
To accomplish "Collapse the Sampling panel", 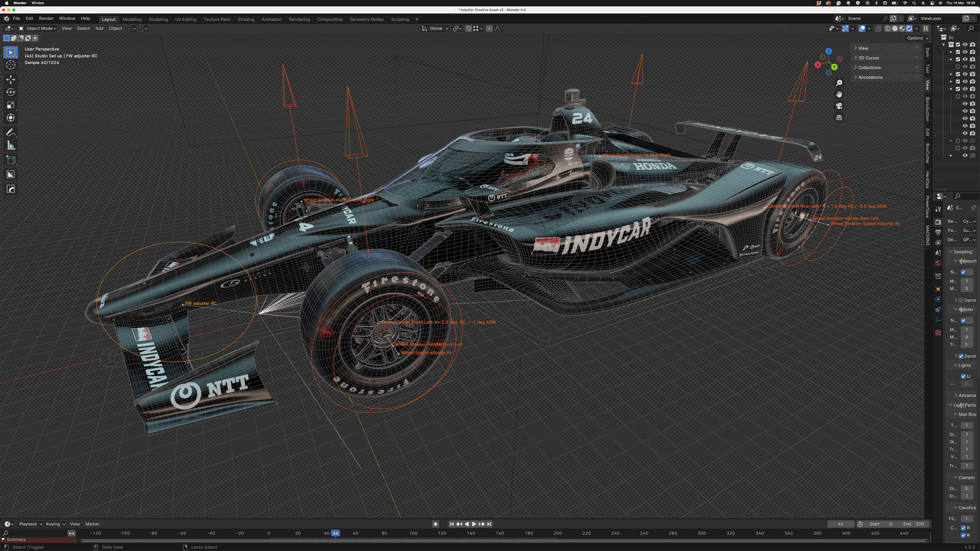I will (961, 252).
